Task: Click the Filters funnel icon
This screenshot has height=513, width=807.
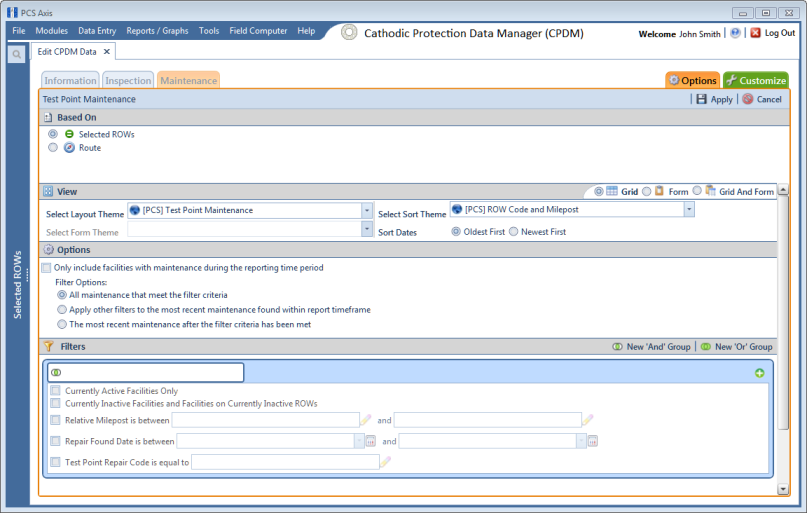Action: [x=48, y=346]
